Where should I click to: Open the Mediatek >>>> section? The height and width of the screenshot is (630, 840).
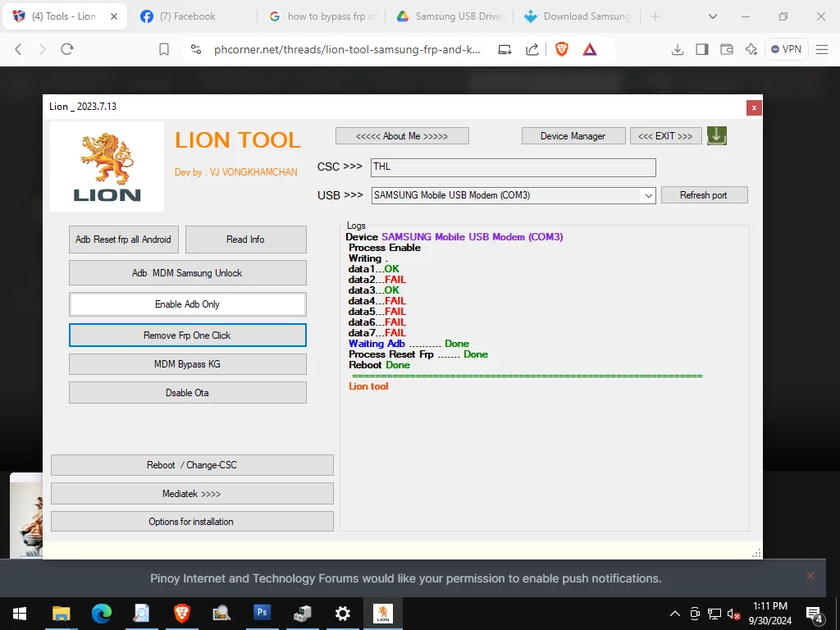click(192, 494)
